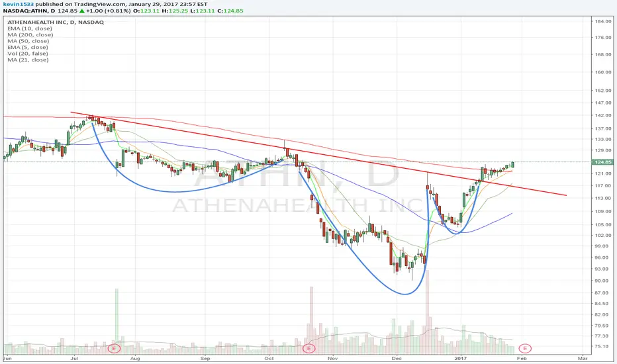Click the green 124.85 current price tag
Screen dimensions: 617x364
(x=603, y=161)
